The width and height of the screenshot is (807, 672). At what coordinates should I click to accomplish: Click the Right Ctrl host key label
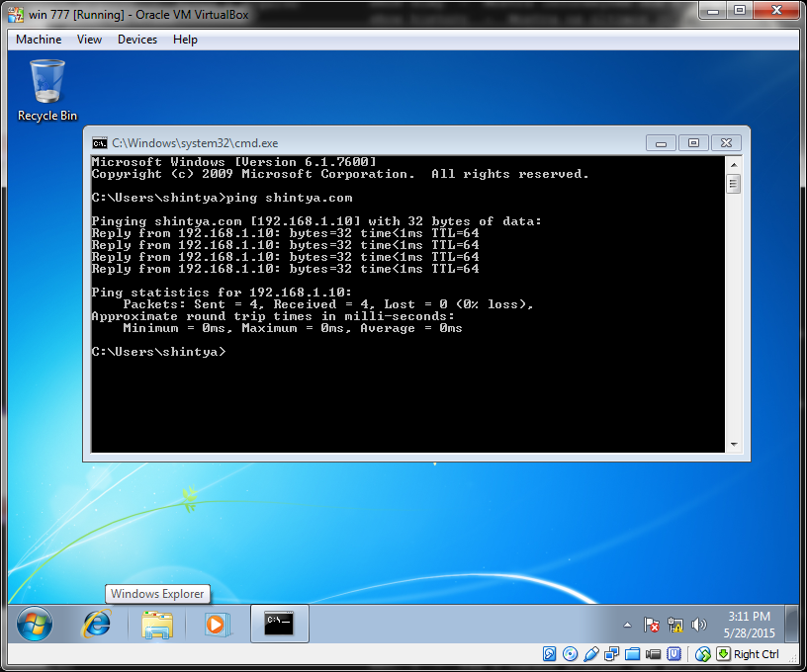[x=756, y=654]
